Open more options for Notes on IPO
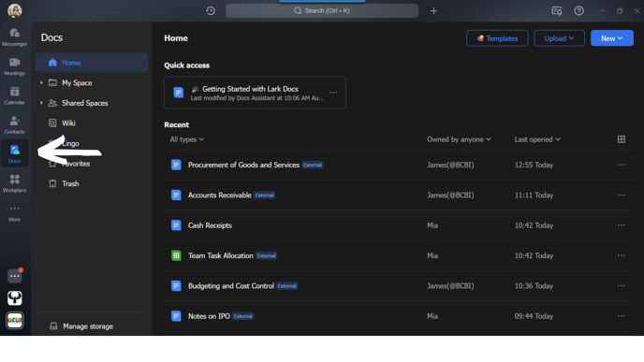644x362 pixels. pos(621,316)
